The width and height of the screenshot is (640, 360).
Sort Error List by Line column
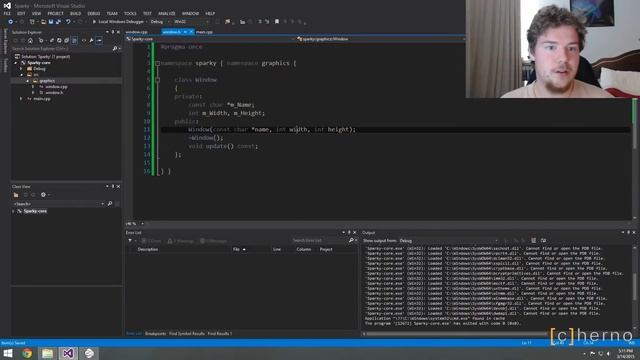coord(277,249)
